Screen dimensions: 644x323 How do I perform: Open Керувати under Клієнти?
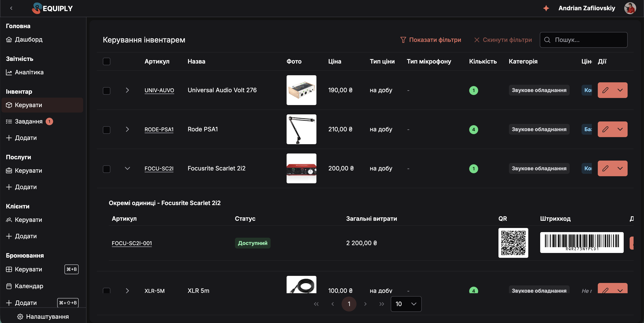click(42, 220)
